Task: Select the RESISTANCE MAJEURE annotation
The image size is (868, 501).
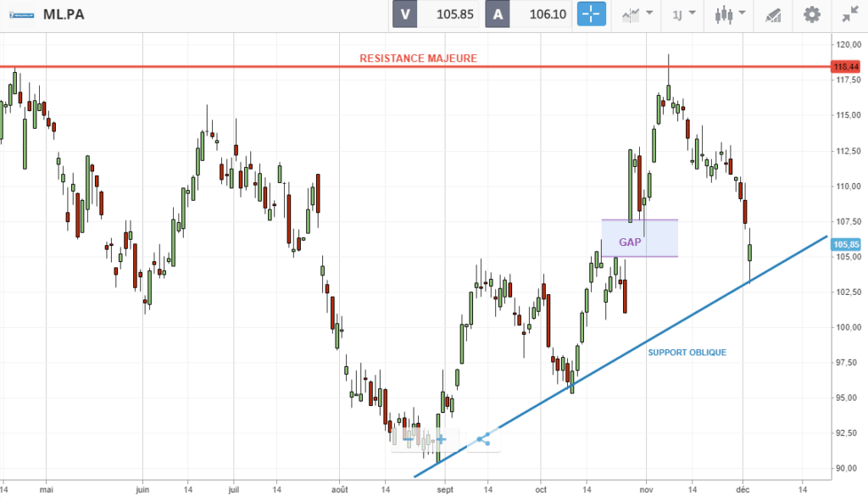Action: 418,58
